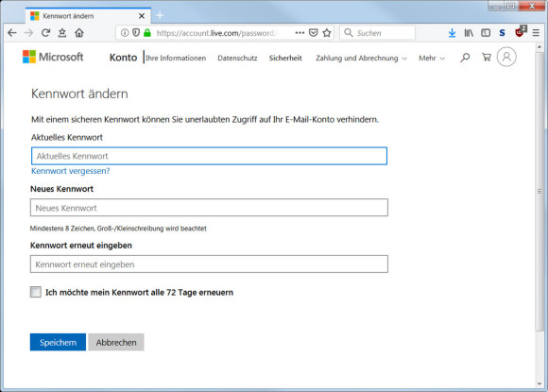Image resolution: width=548 pixels, height=392 pixels.
Task: Go to the Firefox home page icon
Action: (79, 33)
